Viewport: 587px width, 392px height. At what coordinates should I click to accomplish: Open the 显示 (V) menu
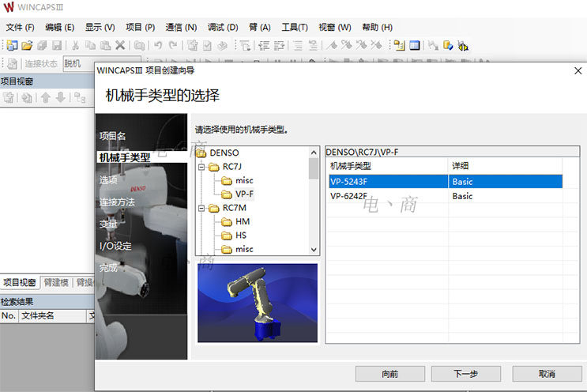click(x=100, y=28)
